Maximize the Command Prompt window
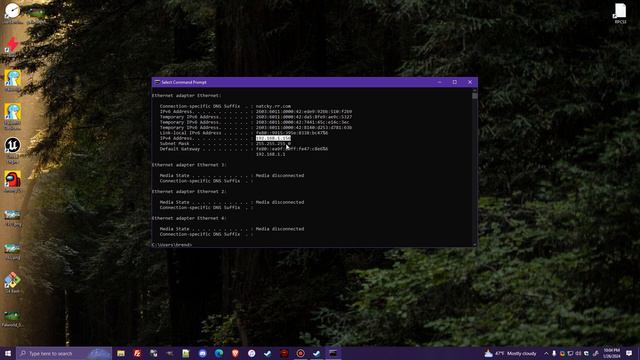The height and width of the screenshot is (360, 640). 455,82
